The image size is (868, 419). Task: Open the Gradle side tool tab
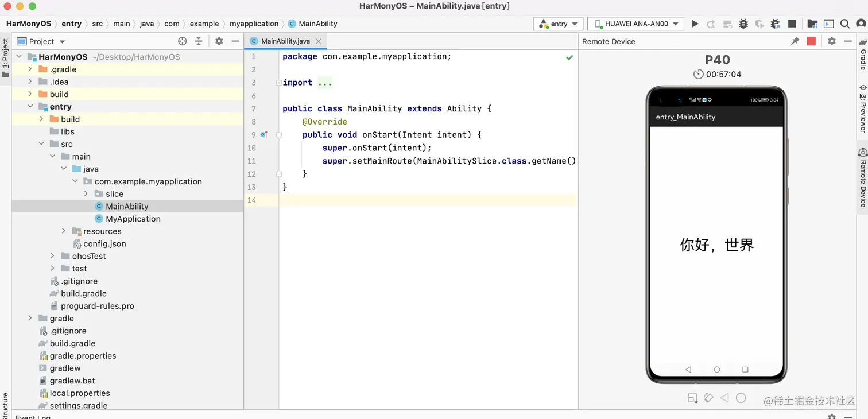click(x=862, y=54)
